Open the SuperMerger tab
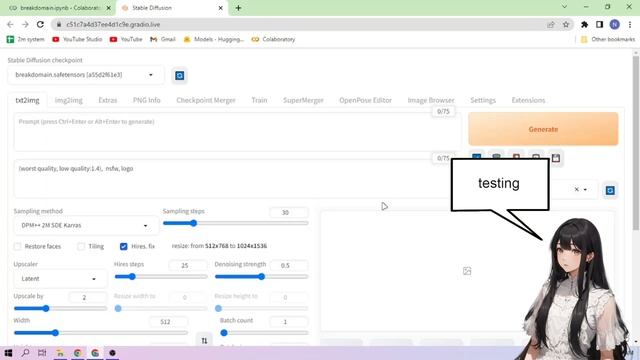640x360 pixels. click(x=303, y=100)
